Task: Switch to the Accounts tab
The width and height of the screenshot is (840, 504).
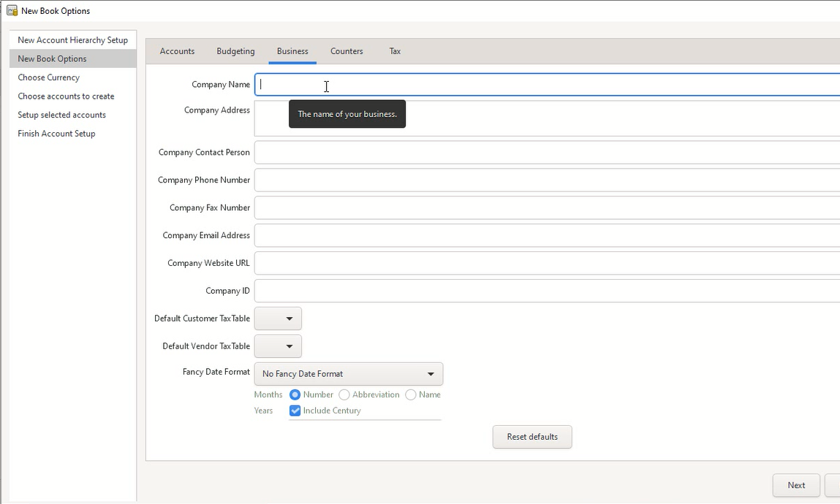Action: click(x=177, y=51)
